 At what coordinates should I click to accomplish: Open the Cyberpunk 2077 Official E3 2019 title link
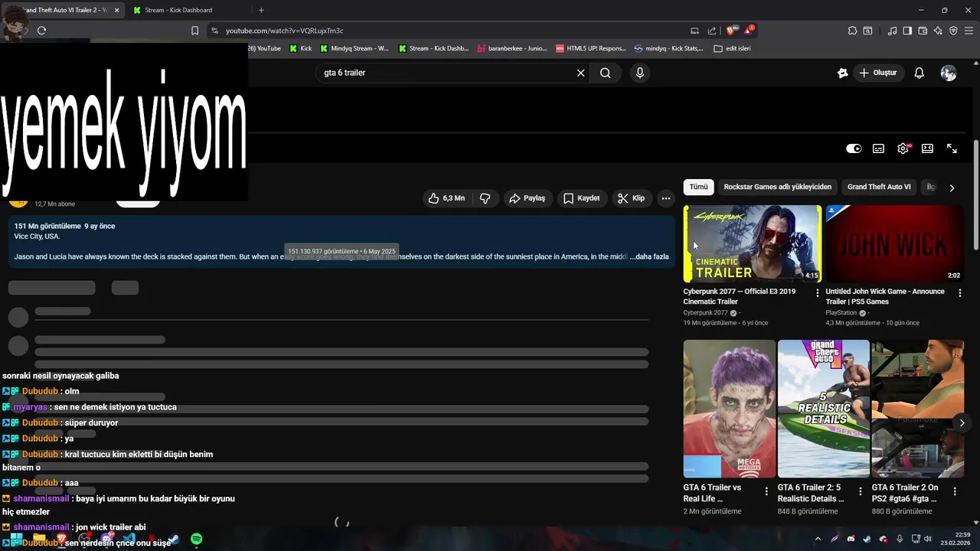739,296
